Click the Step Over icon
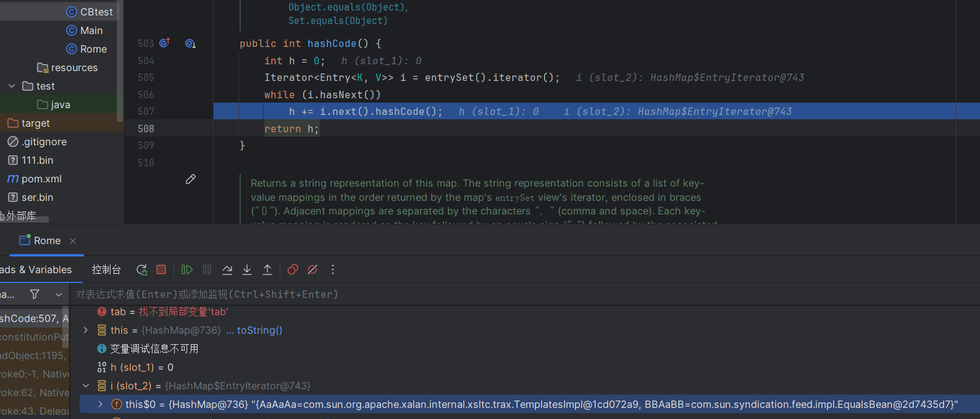 (x=227, y=269)
